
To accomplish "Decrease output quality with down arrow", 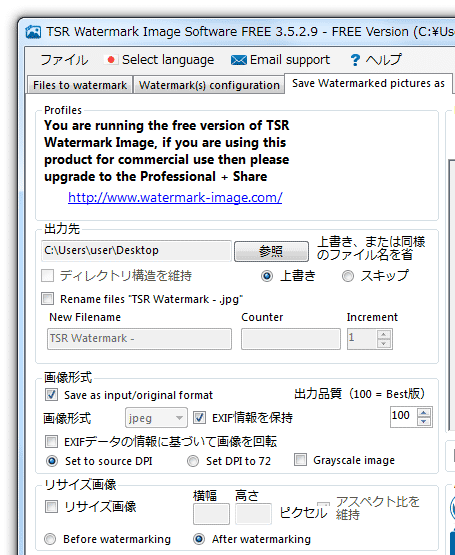I will click(424, 422).
